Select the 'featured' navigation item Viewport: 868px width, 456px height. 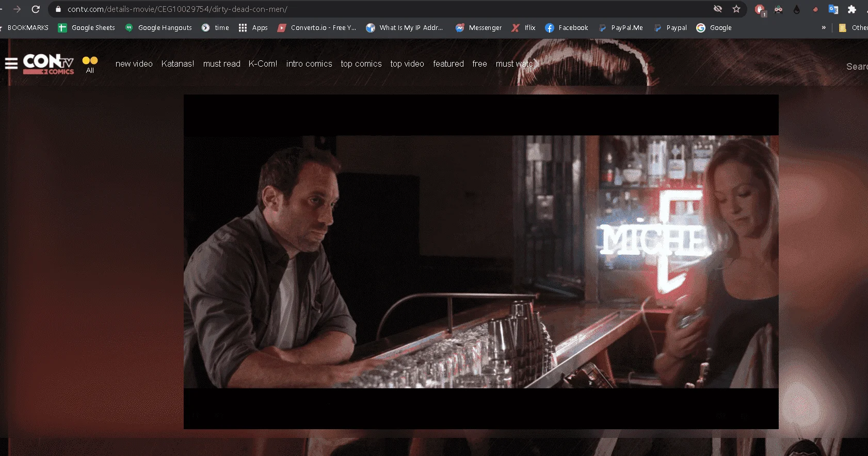coord(448,64)
